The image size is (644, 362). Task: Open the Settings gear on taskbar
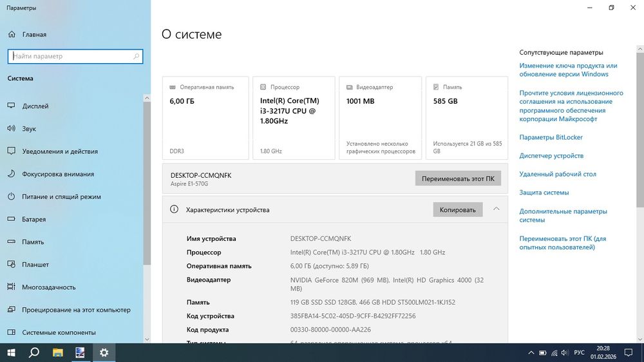coord(104,352)
